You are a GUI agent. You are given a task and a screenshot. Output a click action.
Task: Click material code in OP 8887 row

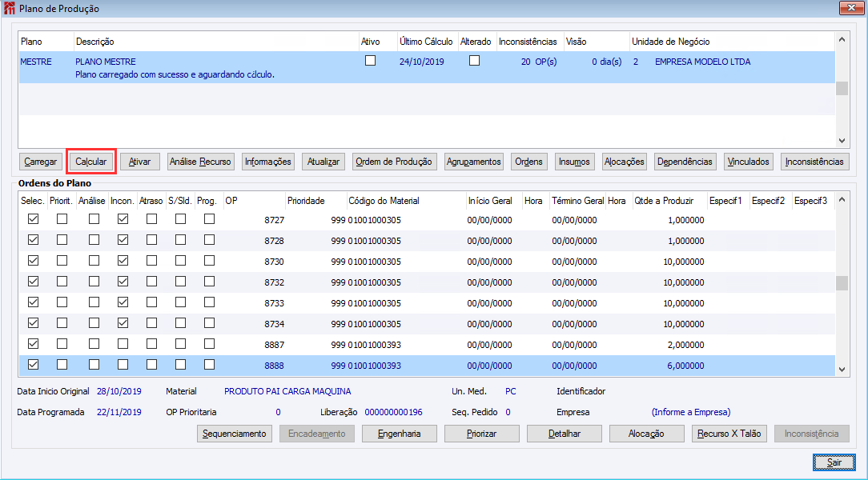click(x=375, y=345)
